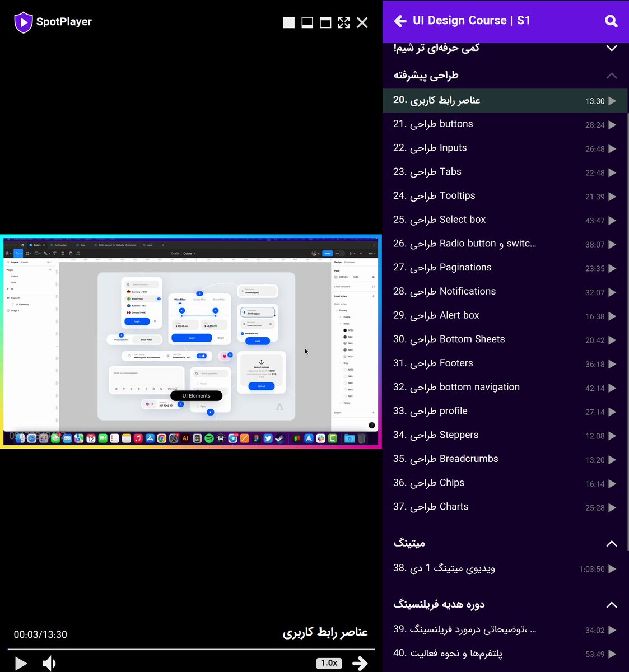The height and width of the screenshot is (672, 629).
Task: Collapse the دوره هدیه فریلنسینگ section
Action: pyautogui.click(x=612, y=605)
